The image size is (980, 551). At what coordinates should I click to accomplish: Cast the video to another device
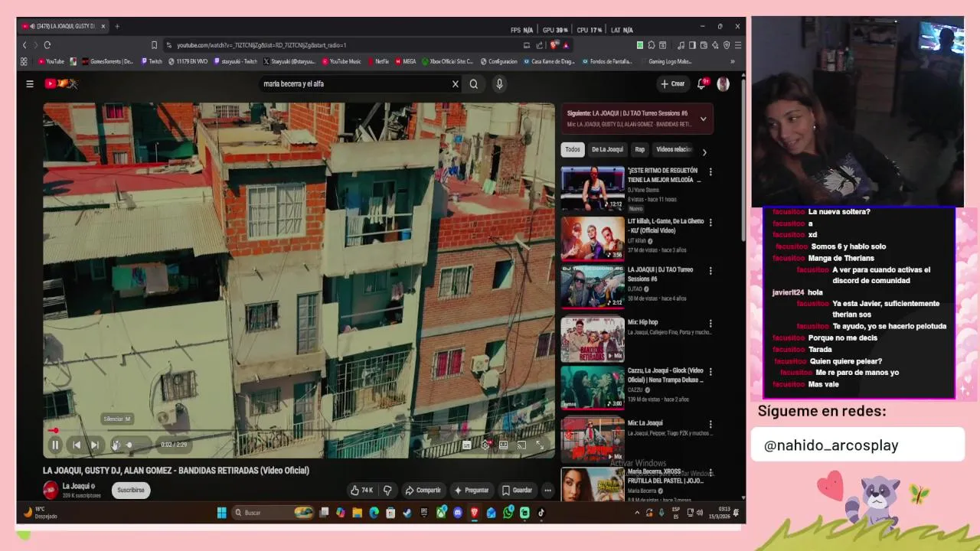click(x=521, y=445)
